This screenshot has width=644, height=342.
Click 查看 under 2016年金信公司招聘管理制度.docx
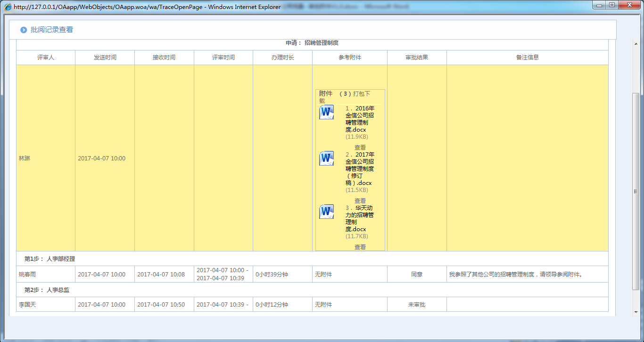[360, 148]
